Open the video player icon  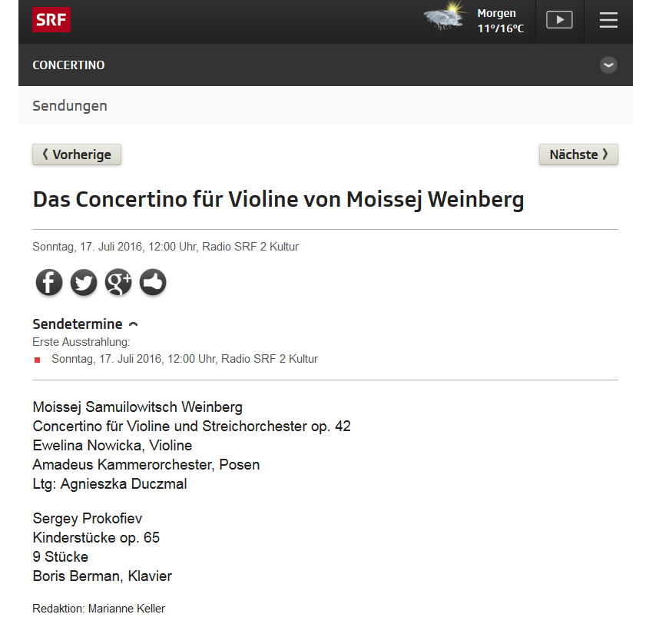[x=559, y=20]
